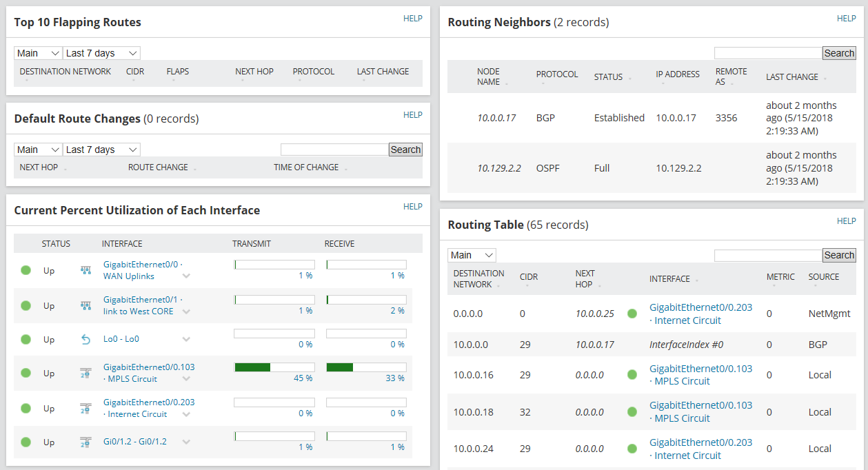
Task: Expand chevron next to GigabitEthernet0/0.103 MPLS Circuit
Action: 186,378
